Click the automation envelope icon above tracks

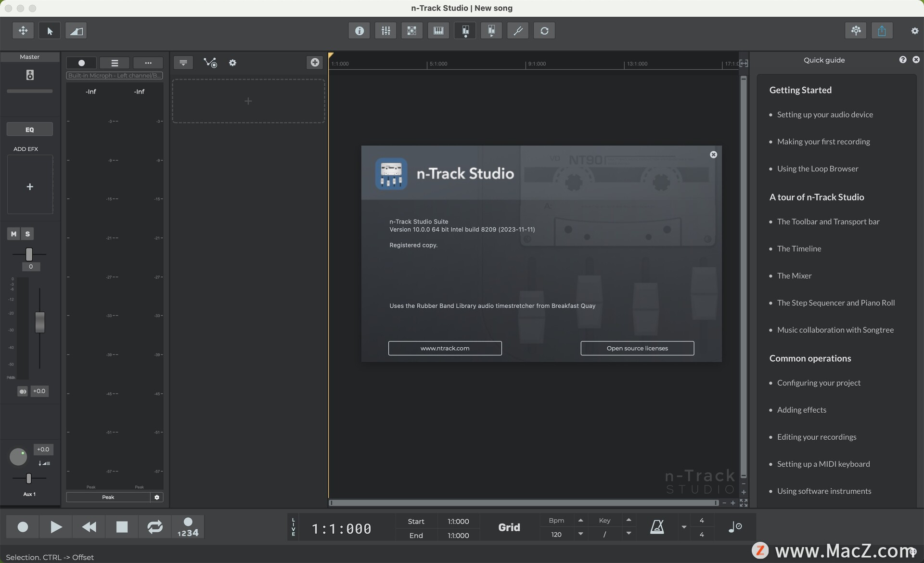point(210,63)
